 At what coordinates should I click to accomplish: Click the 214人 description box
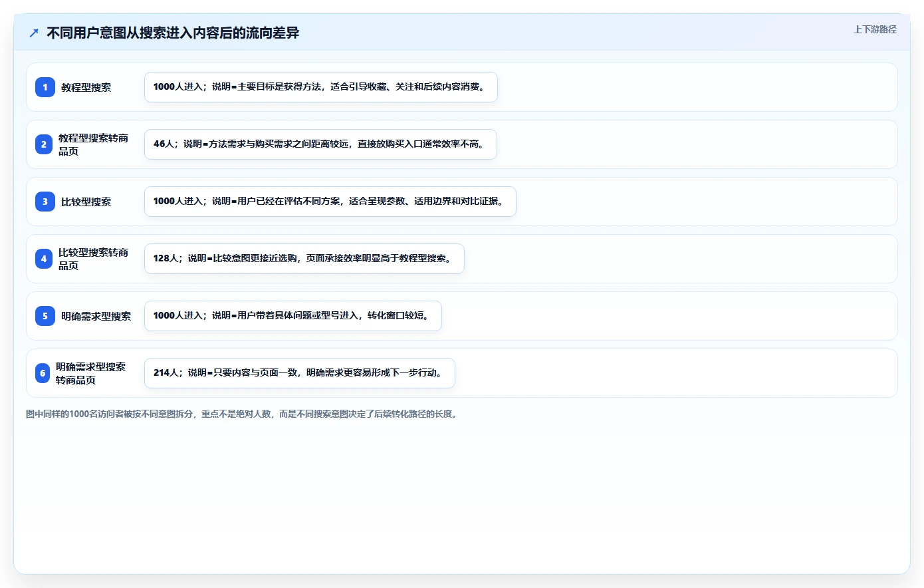click(x=300, y=373)
